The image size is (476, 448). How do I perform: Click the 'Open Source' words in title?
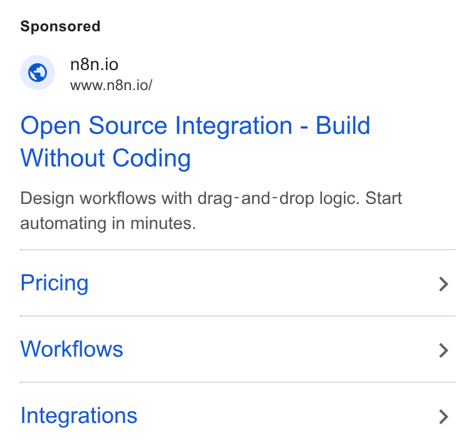coord(94,126)
